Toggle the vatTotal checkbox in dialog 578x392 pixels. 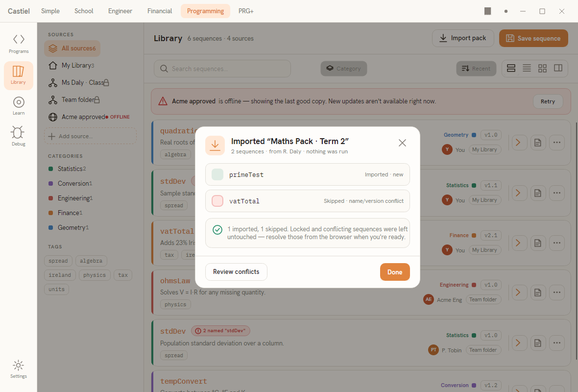217,201
